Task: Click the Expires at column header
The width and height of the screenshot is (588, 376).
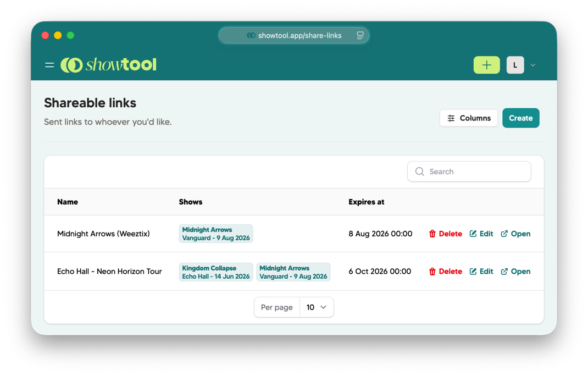Action: click(367, 202)
